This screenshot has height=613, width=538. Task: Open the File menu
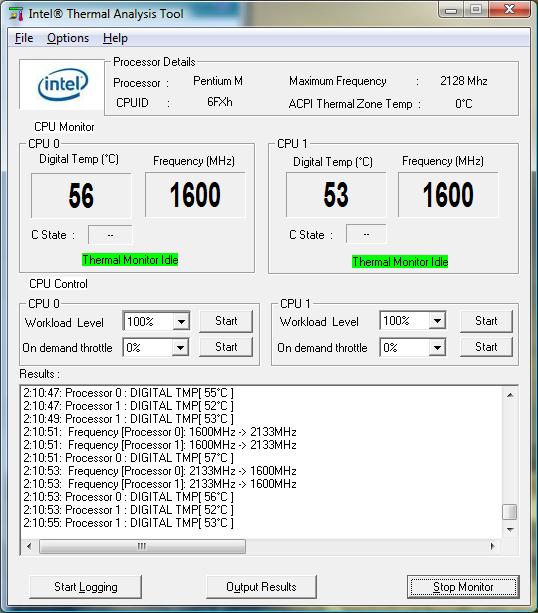(x=24, y=38)
